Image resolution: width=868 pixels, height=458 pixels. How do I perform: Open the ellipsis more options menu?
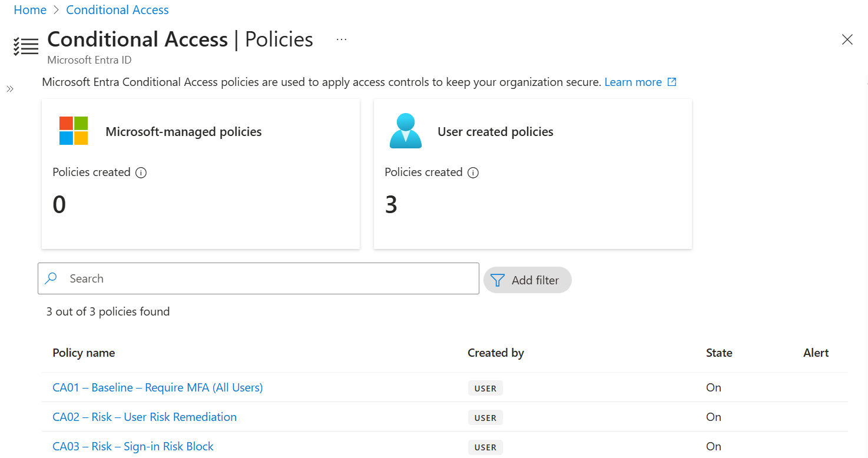click(x=342, y=39)
